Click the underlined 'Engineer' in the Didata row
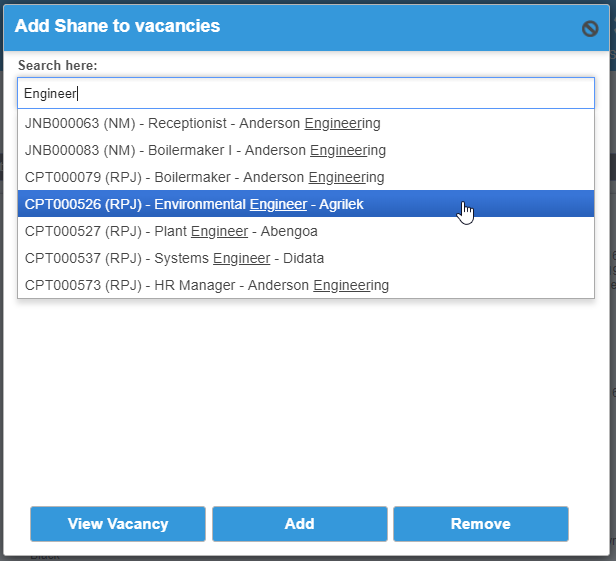This screenshot has height=561, width=616. point(242,258)
